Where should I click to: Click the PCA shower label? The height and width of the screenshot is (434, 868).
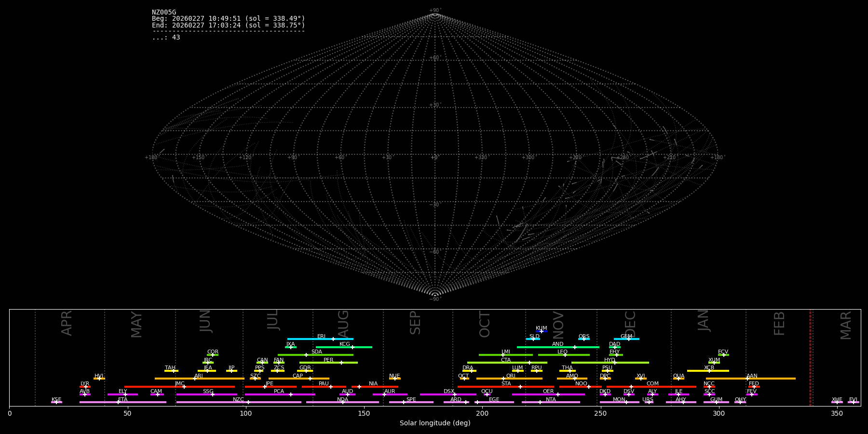pyautogui.click(x=279, y=392)
